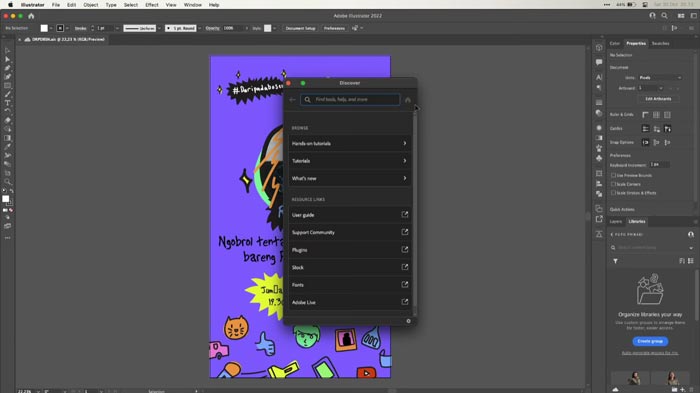
Task: Click Fill color swatch in control bar
Action: (x=44, y=28)
